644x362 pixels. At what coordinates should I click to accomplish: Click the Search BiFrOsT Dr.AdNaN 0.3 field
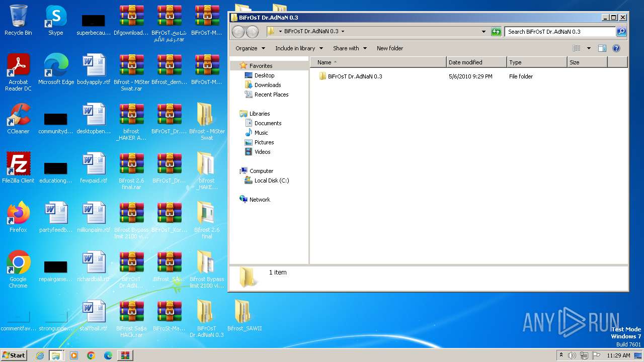coord(560,32)
